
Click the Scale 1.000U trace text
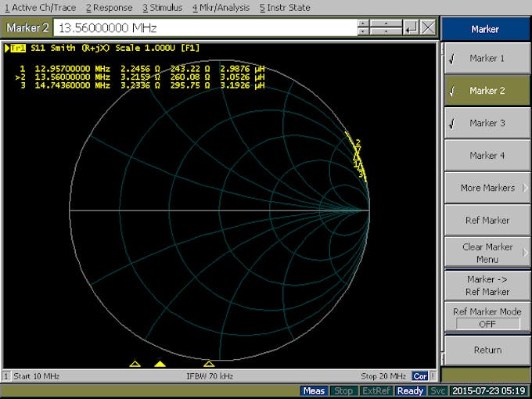[x=145, y=49]
